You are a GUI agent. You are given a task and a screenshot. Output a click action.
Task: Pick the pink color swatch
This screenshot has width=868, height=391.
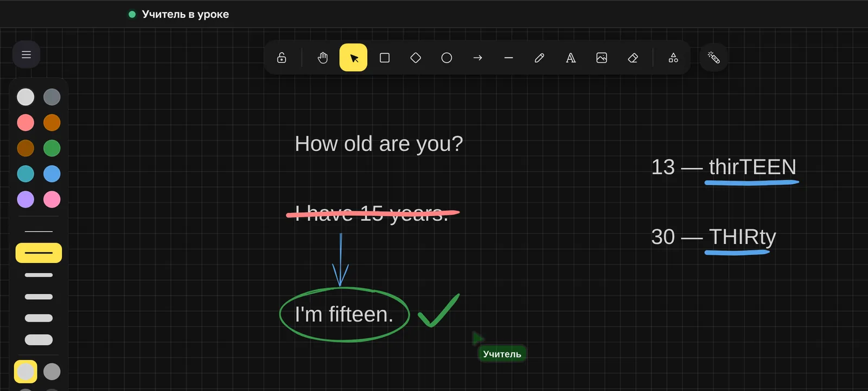coord(52,199)
